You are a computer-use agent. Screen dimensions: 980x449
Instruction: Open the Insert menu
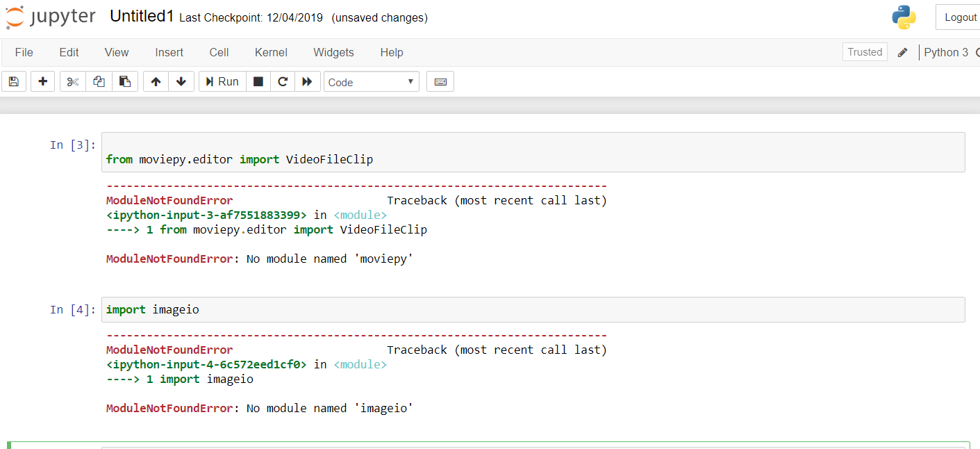[169, 52]
